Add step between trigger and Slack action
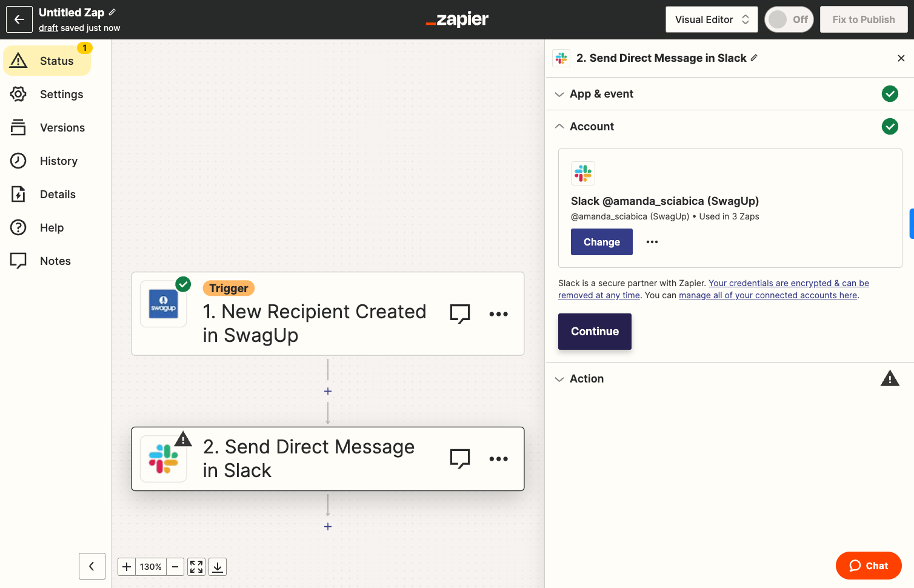 328,392
